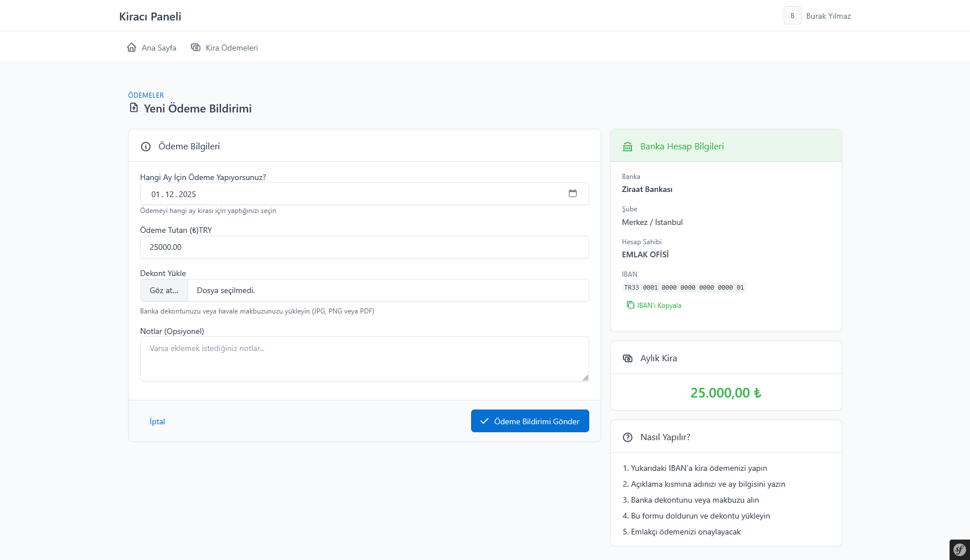Click the home icon beside Ana Sayfa

pos(131,48)
